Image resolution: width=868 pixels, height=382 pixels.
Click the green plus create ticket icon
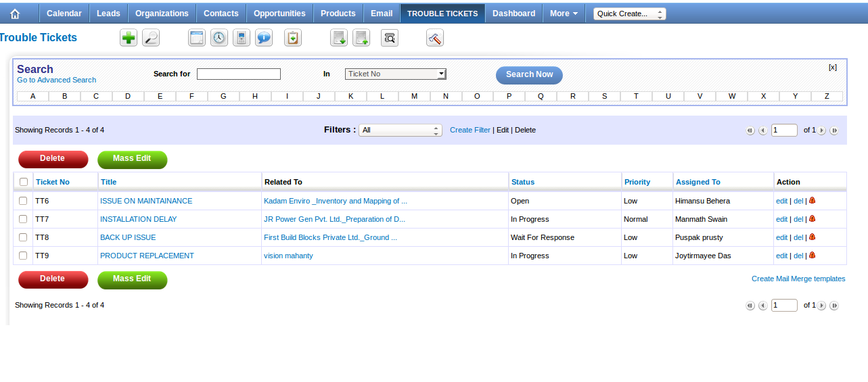tap(129, 38)
